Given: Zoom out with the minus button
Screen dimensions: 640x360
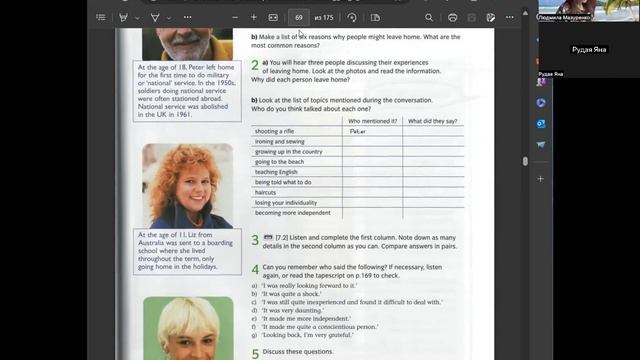Looking at the screenshot, I should (x=235, y=18).
